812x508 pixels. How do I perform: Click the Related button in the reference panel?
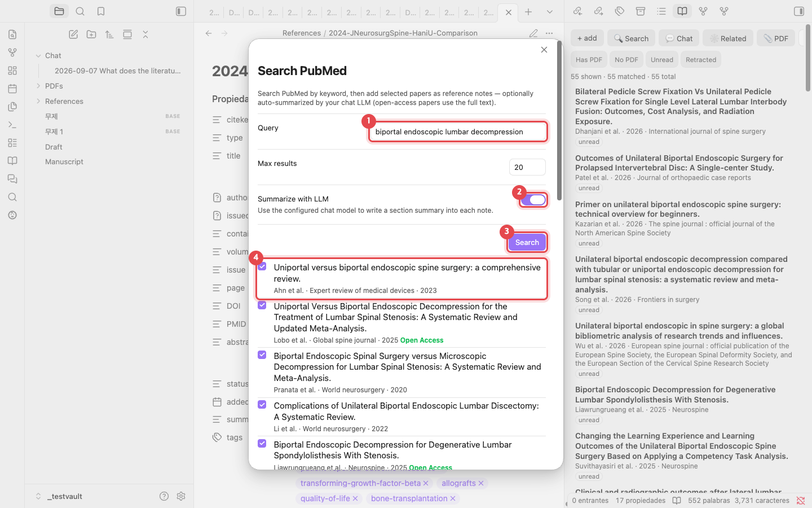tap(728, 38)
